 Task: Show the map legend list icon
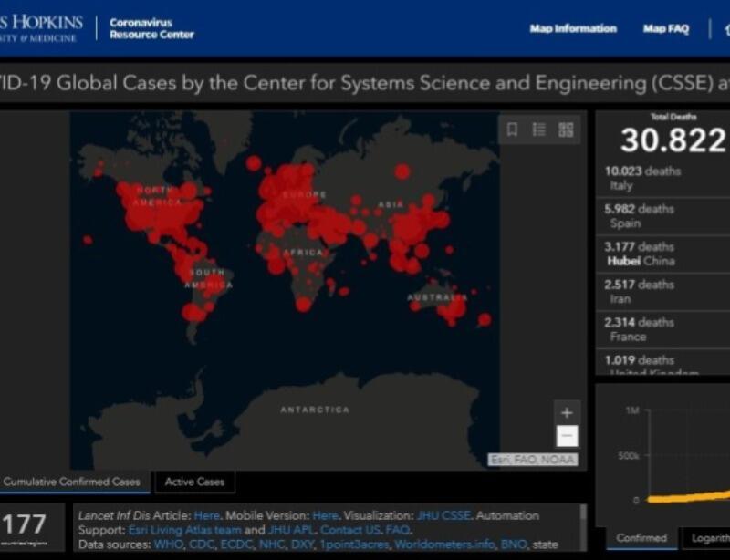tap(539, 130)
